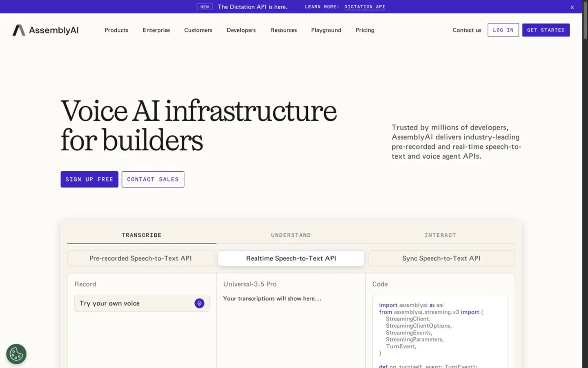
Task: Dismiss the Dictation API banner
Action: pyautogui.click(x=572, y=7)
